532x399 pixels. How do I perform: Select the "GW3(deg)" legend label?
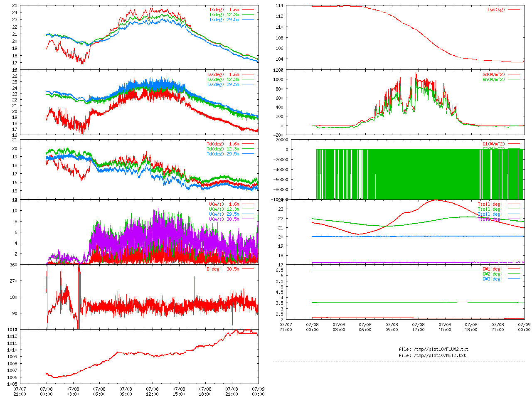pos(493,279)
